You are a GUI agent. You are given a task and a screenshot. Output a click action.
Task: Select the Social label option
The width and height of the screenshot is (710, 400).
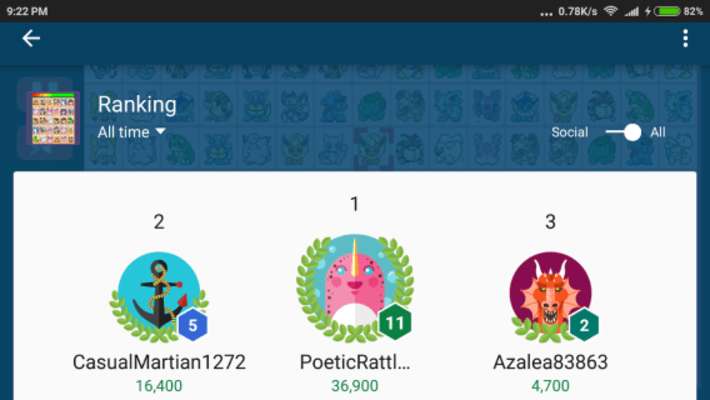[x=570, y=132]
